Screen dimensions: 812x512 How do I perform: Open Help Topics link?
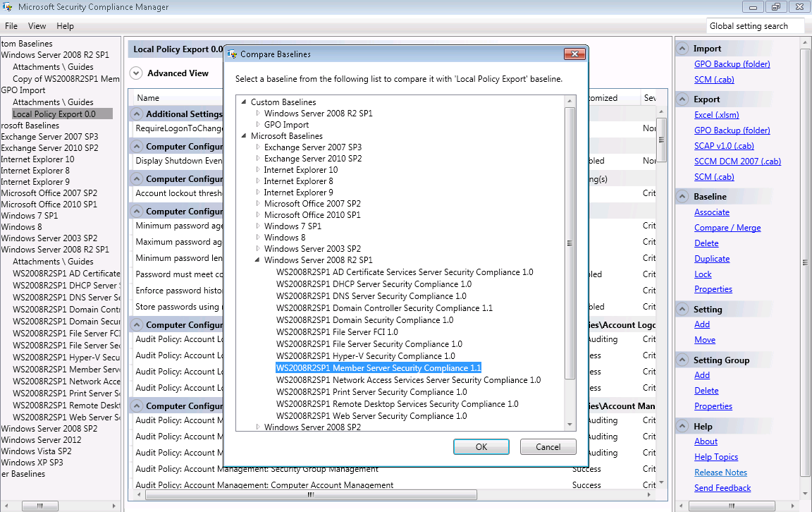coord(715,456)
